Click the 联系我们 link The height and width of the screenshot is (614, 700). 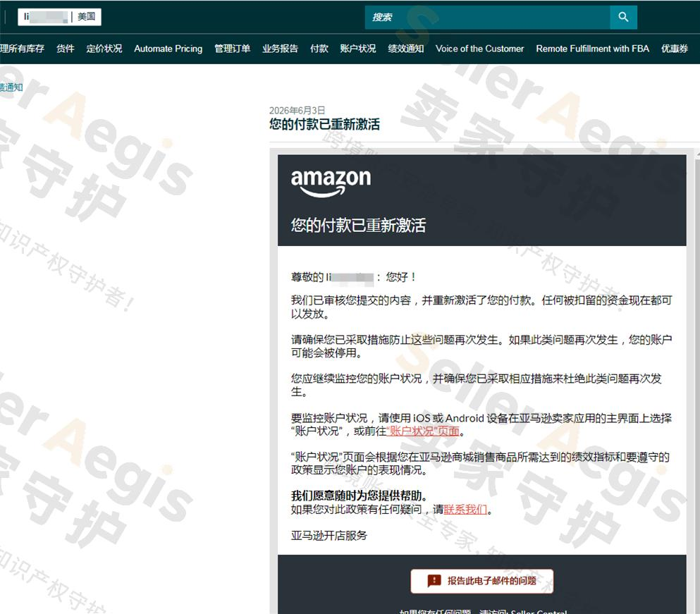(465, 509)
